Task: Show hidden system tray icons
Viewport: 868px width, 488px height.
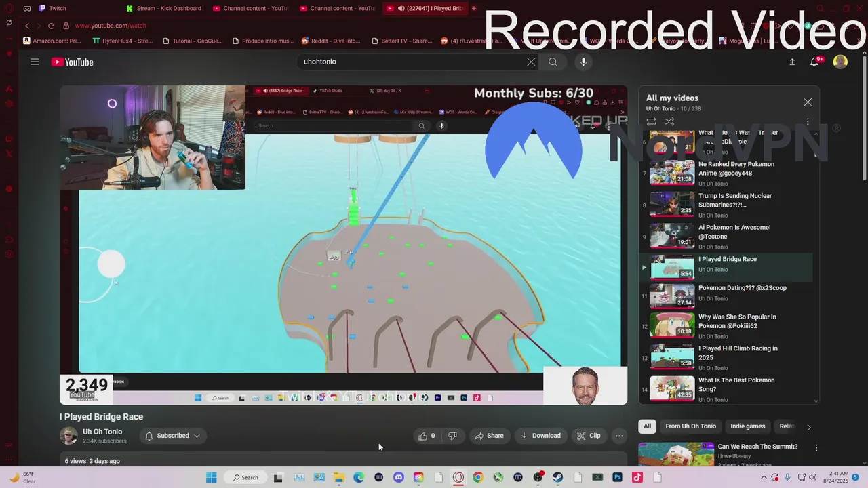Action: (x=765, y=477)
